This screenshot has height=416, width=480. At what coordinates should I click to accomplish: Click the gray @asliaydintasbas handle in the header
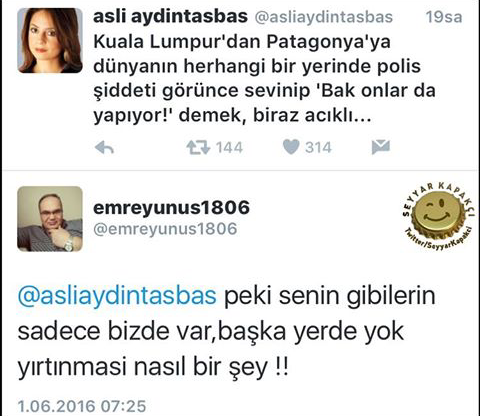324,17
